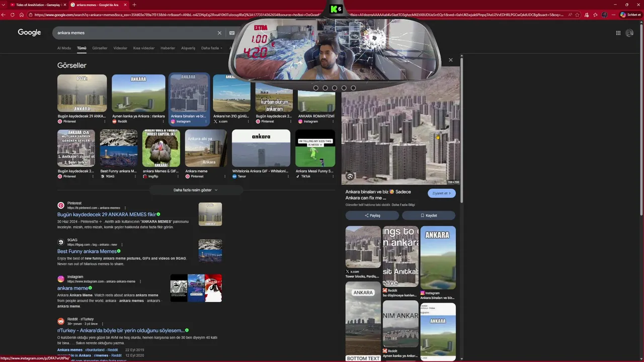Open the 'Whitelonia Ankara GIF' Tenor thumbnail
Image resolution: width=644 pixels, height=362 pixels.
click(261, 148)
